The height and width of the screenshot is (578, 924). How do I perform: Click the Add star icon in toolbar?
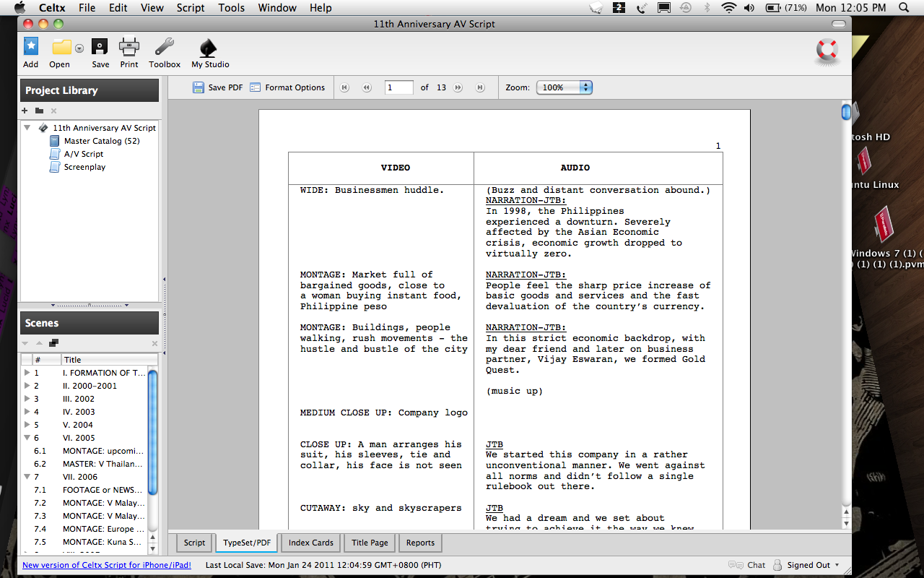tap(30, 48)
